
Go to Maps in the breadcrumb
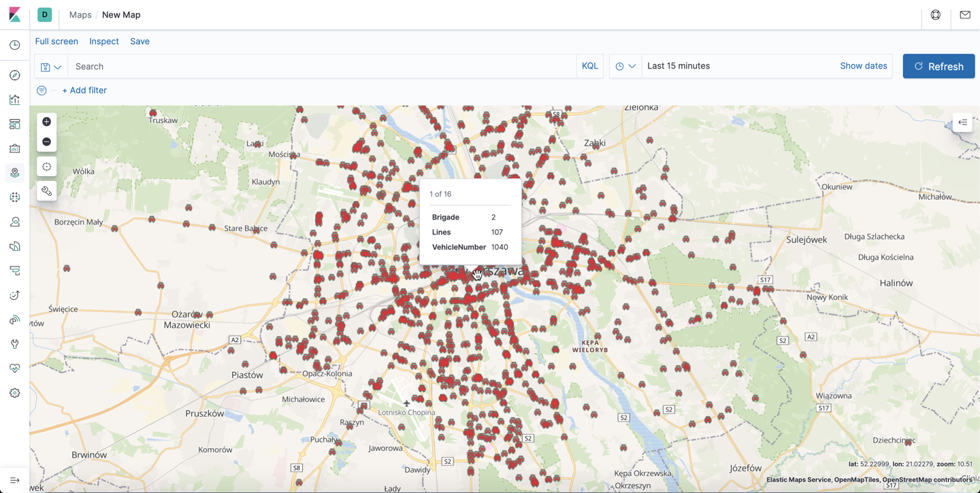click(x=80, y=15)
